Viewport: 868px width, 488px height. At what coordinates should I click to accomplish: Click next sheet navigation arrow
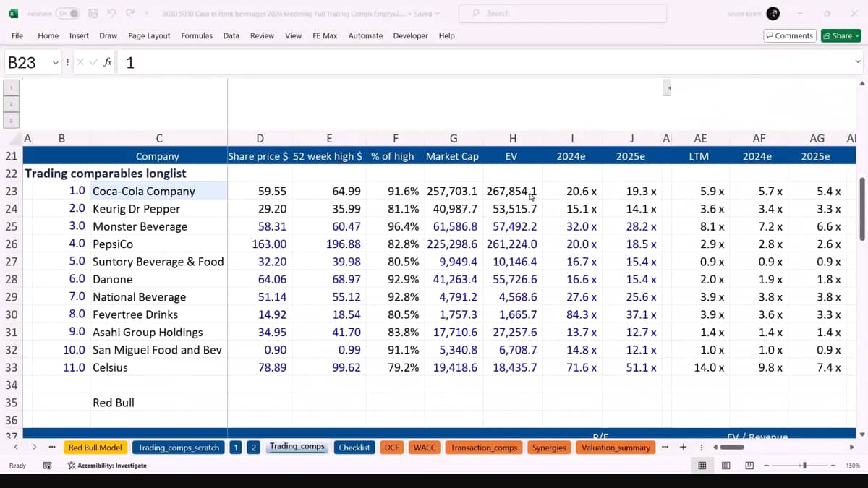[x=33, y=448]
